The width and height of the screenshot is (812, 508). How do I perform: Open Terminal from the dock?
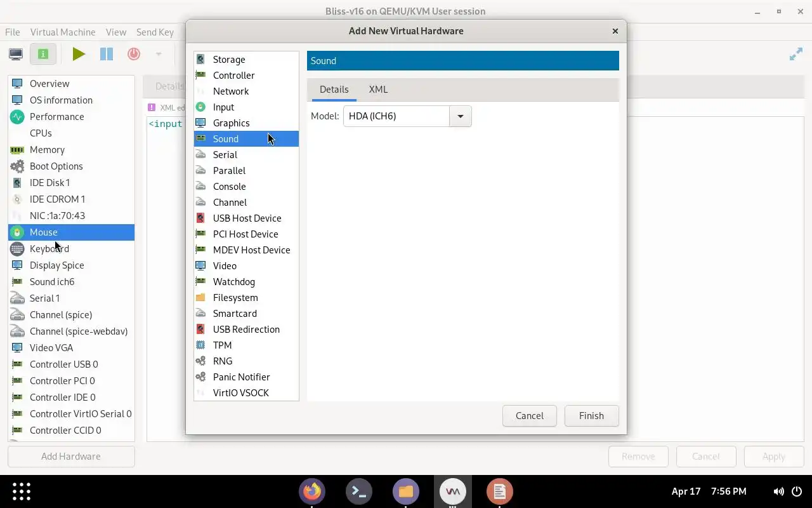(x=359, y=491)
